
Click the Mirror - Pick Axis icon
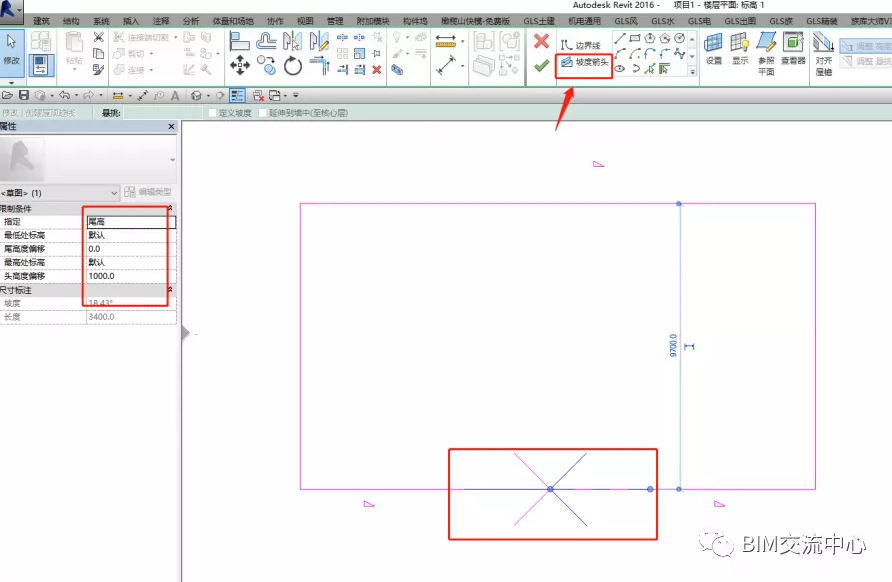[292, 41]
